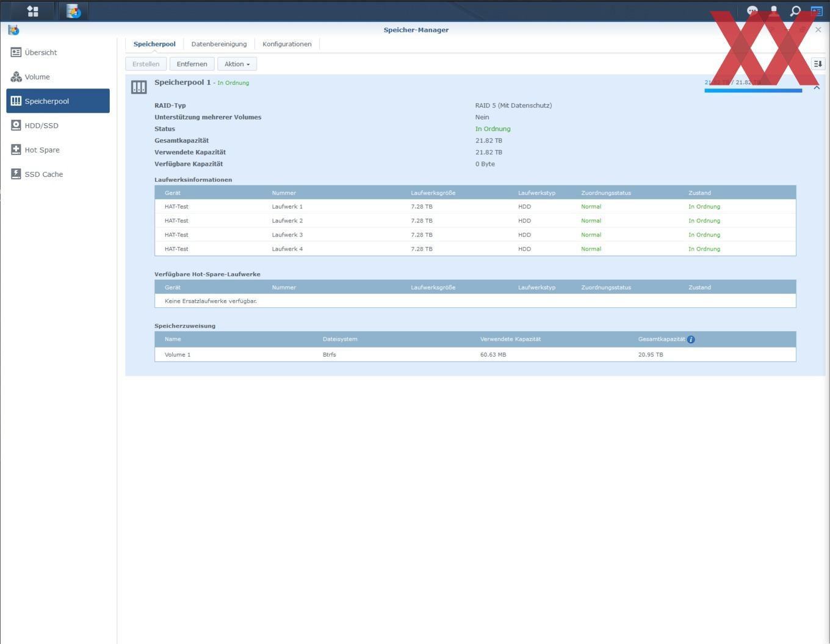Click the HAT-Test device in Laufwerk 3 row
830x644 pixels.
[176, 235]
